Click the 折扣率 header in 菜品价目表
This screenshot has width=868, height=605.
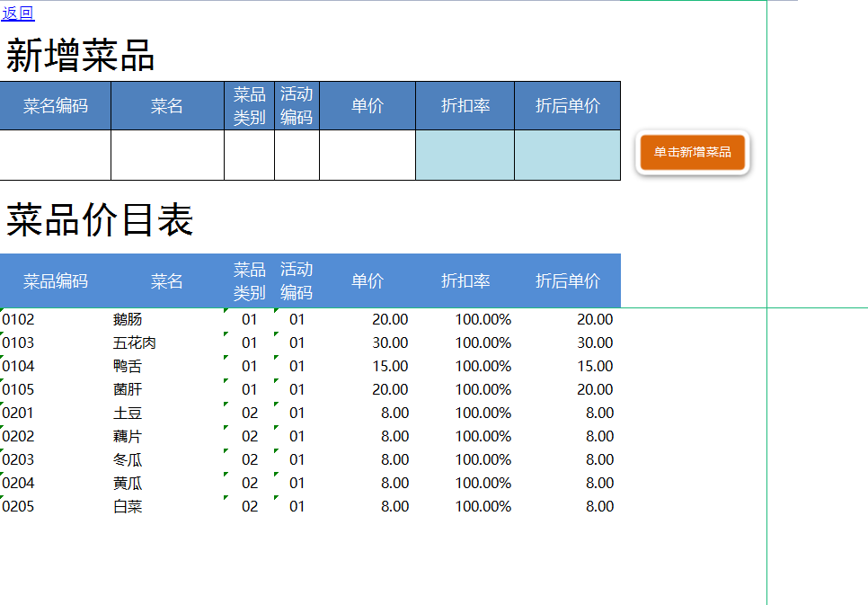[465, 280]
